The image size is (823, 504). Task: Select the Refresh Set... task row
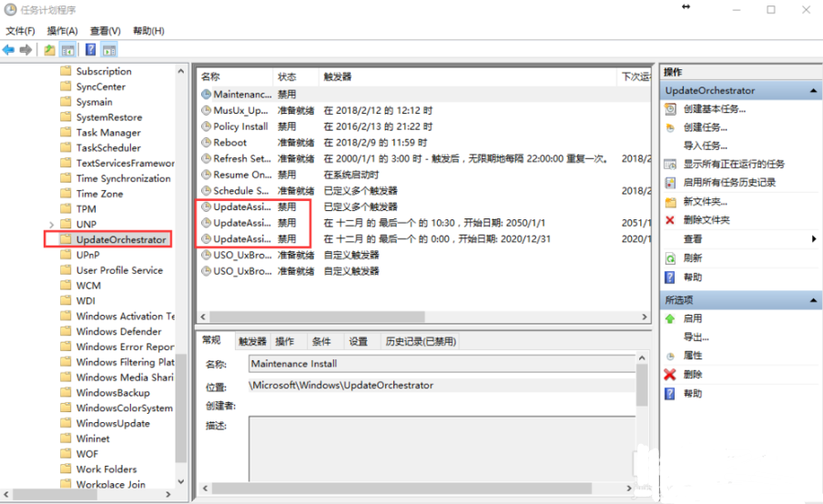pos(425,158)
